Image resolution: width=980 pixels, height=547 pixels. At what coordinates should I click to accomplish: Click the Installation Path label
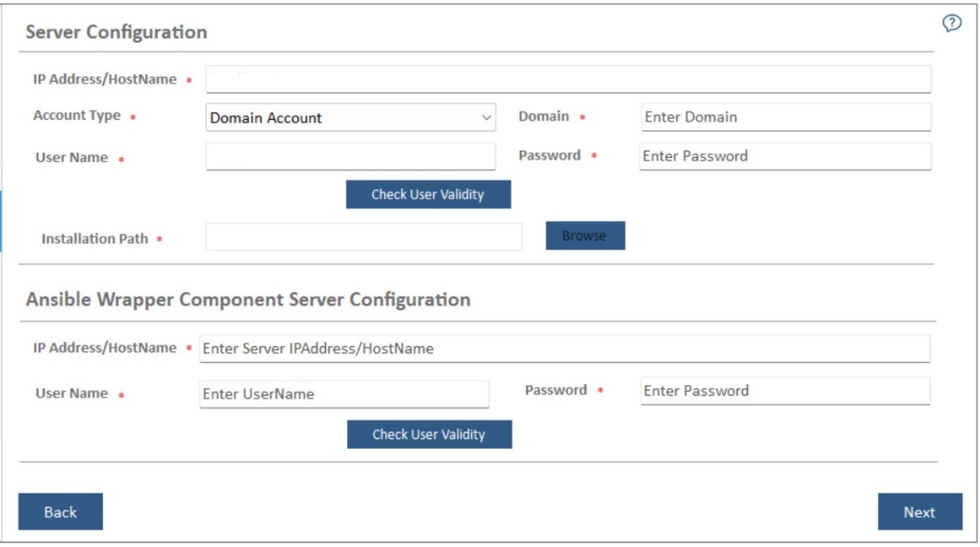[95, 240]
